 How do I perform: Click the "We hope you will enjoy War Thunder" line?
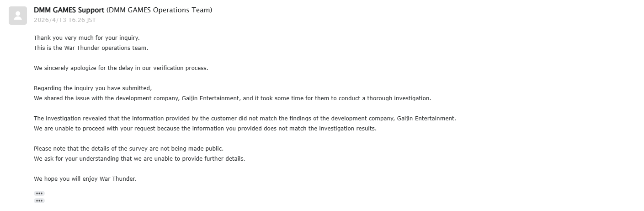[x=85, y=179]
